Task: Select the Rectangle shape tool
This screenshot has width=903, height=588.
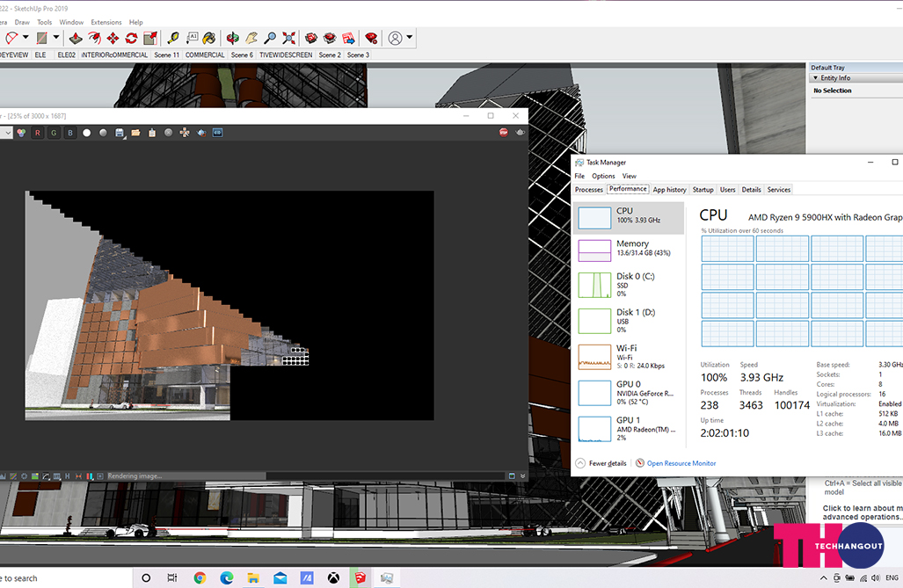Action: coord(41,39)
